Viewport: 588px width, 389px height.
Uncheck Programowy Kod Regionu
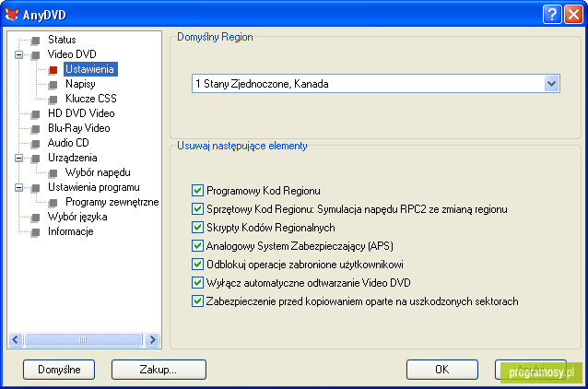point(197,190)
